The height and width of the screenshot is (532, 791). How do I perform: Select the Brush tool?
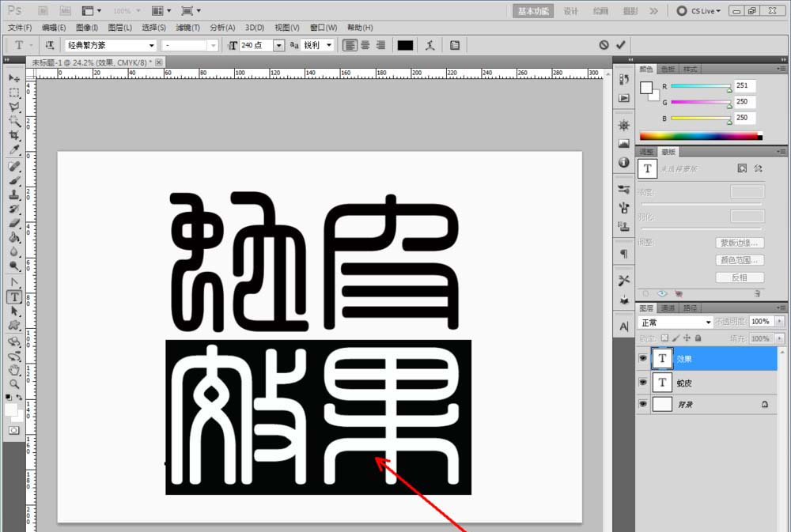[x=14, y=179]
